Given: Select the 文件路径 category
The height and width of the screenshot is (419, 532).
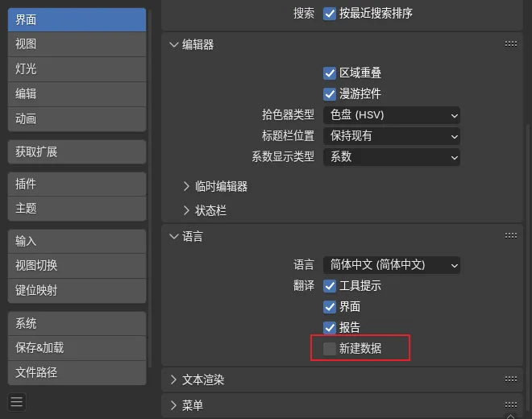Looking at the screenshot, I should 77,372.
